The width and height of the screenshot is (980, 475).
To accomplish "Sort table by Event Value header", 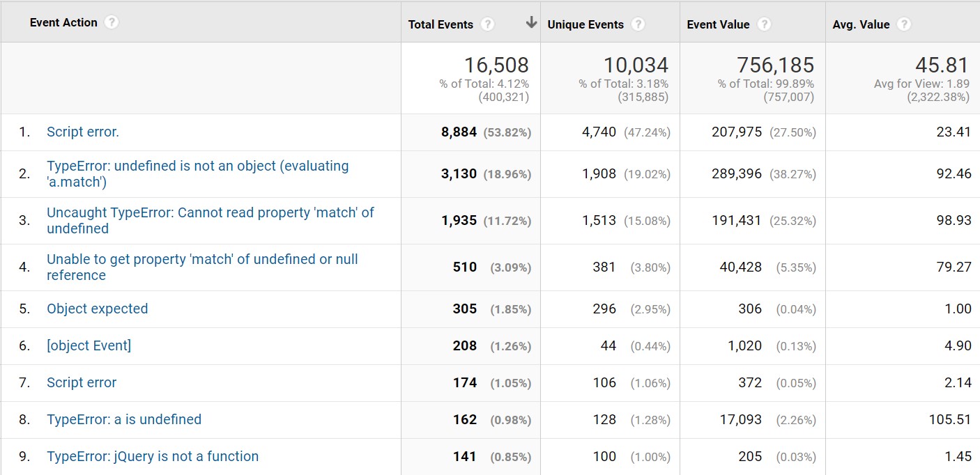I will 718,24.
